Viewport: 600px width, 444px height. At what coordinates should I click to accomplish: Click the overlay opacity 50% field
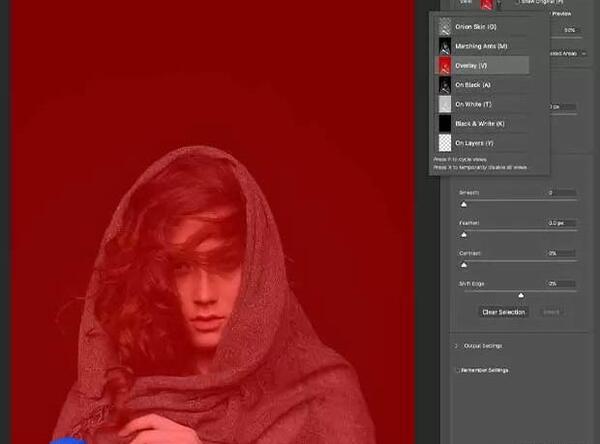pos(570,30)
